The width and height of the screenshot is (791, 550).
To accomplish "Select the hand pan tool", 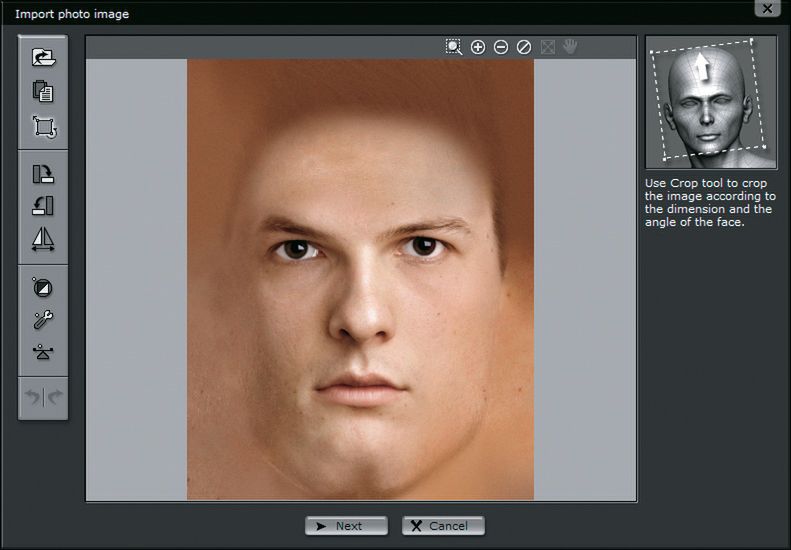I will tap(570, 47).
